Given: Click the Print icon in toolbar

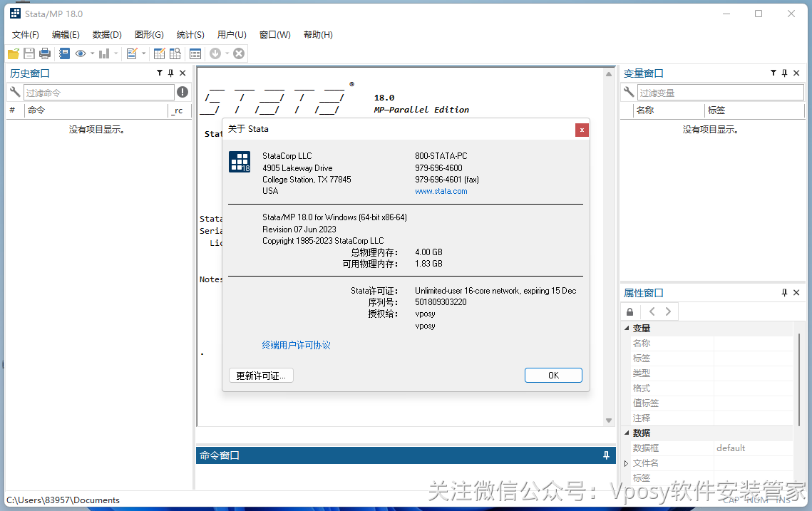Looking at the screenshot, I should [45, 53].
